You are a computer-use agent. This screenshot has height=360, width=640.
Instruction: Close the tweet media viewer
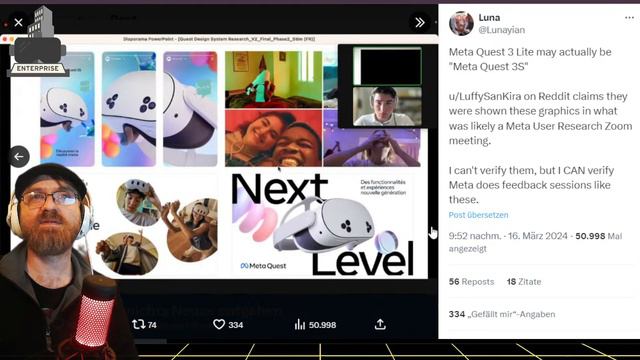pos(18,22)
